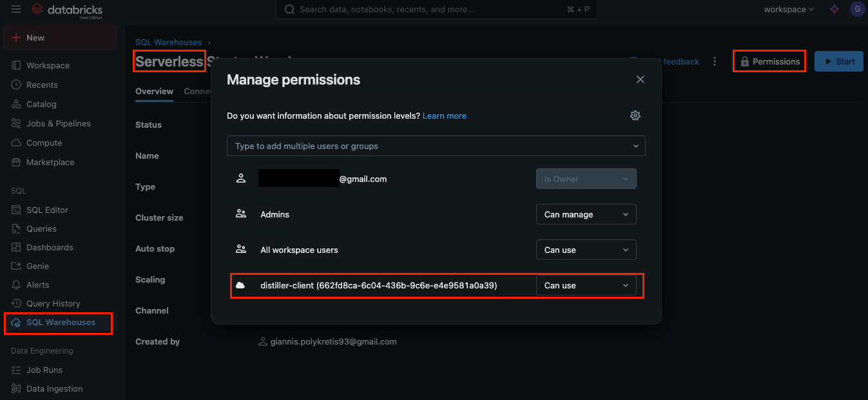Go to Catalog in the sidebar
Screen dimensions: 868x400
tap(41, 104)
